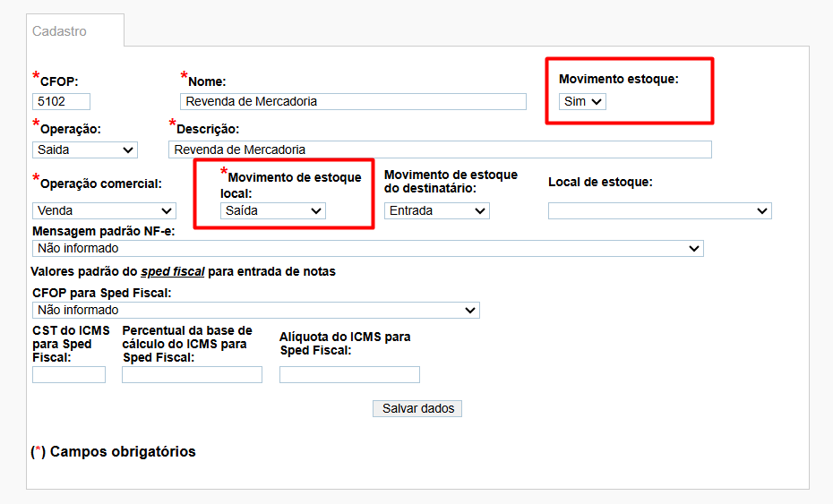Open the Mensagem padrão NF-e dropdown
The width and height of the screenshot is (833, 504).
367,249
